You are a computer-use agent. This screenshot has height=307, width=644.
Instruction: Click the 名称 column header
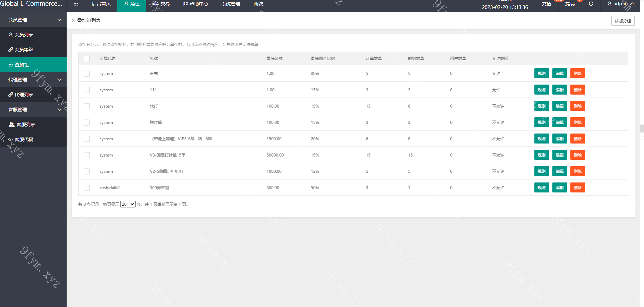(154, 59)
